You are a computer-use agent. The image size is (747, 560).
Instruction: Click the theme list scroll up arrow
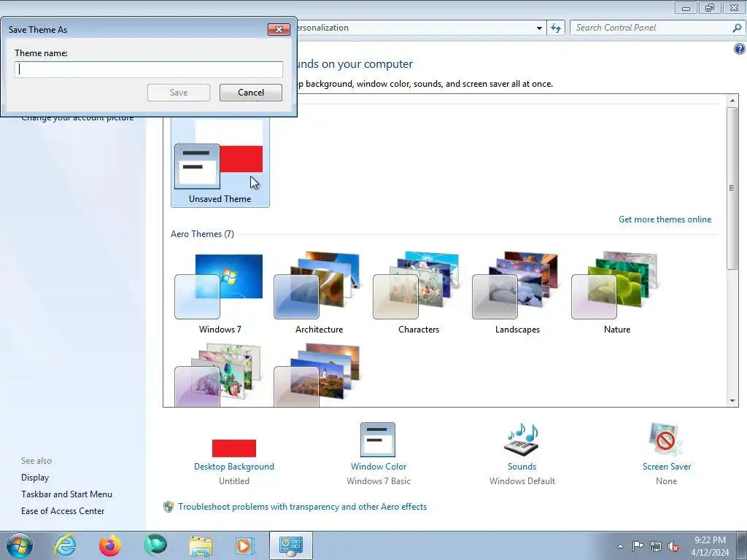point(732,101)
